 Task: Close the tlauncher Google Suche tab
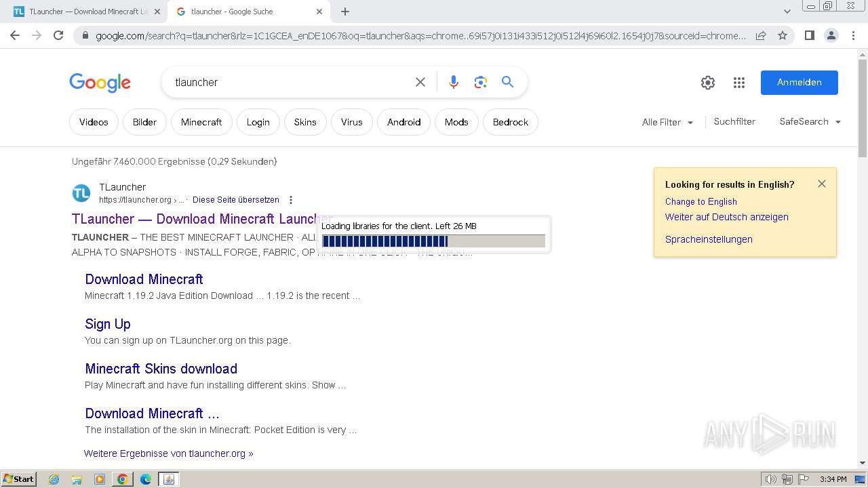tap(319, 12)
